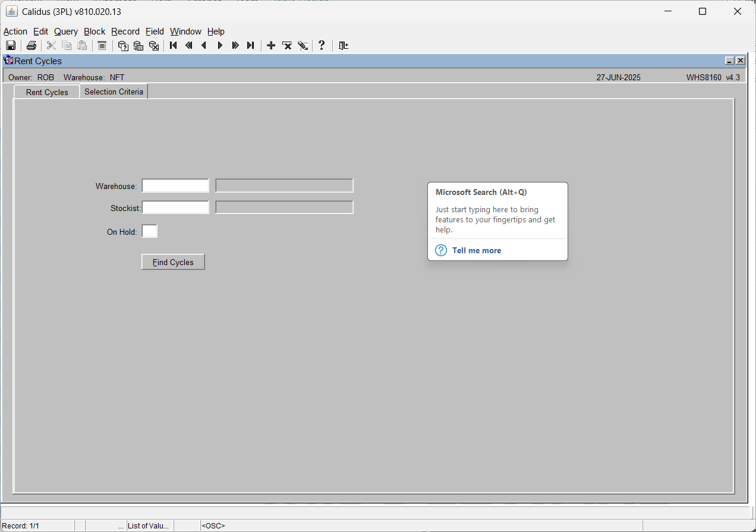Image resolution: width=756 pixels, height=532 pixels.
Task: Click the Insert Record plus icon
Action: tap(271, 45)
